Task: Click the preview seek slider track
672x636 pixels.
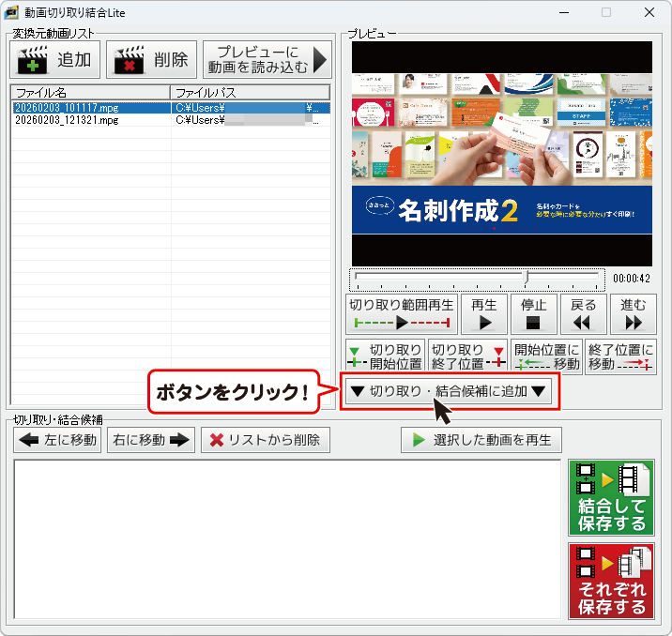Action: 477,279
